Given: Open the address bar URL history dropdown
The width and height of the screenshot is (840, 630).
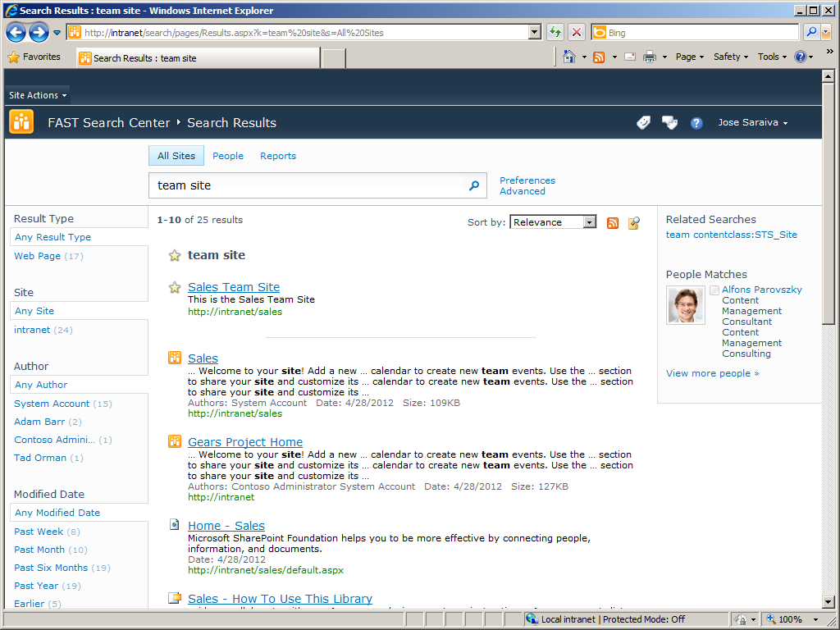Looking at the screenshot, I should 534,33.
